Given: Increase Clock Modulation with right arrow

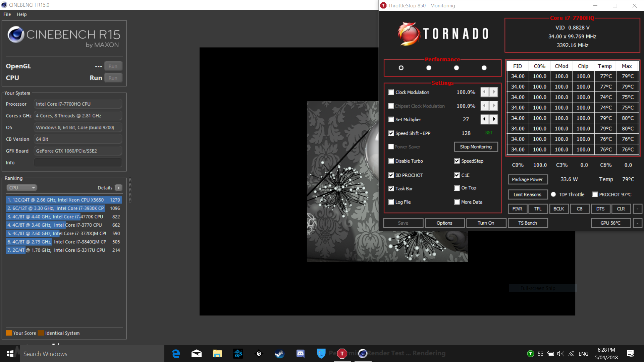Looking at the screenshot, I should [494, 92].
